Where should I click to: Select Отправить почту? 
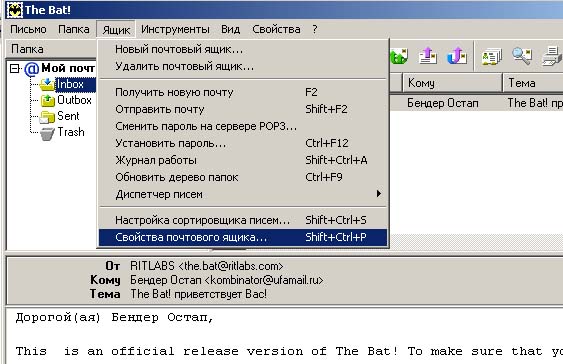pos(243,109)
